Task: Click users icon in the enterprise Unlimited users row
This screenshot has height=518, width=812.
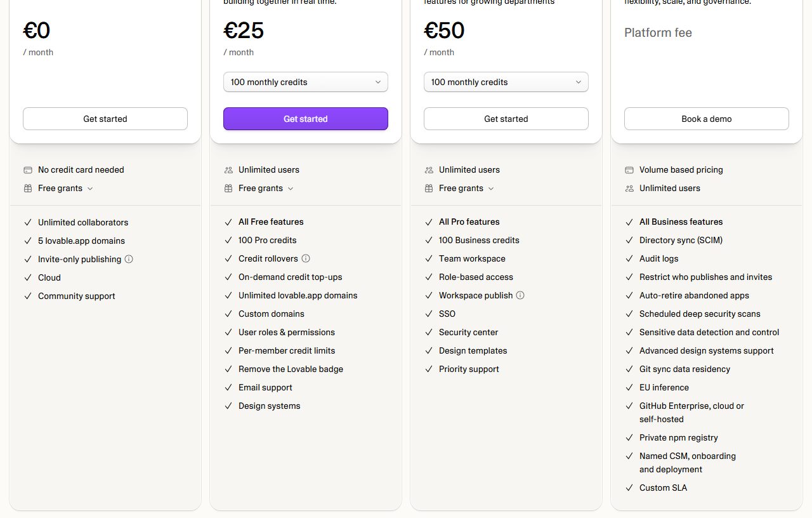Action: coord(629,188)
